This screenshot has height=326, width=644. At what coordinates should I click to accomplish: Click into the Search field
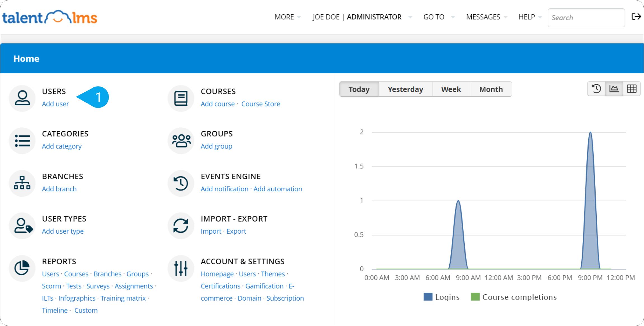(586, 18)
